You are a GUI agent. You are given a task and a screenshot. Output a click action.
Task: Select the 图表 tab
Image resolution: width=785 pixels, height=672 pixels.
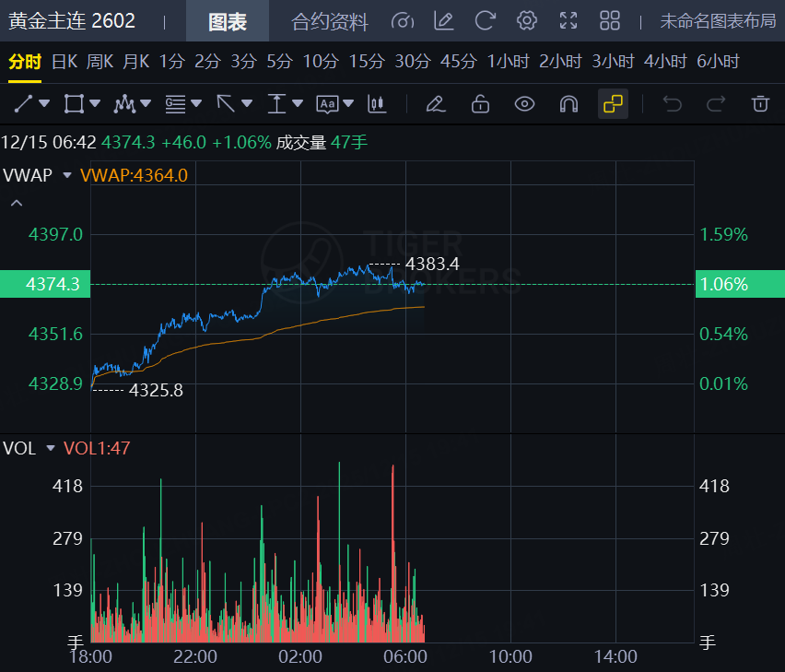click(x=227, y=22)
